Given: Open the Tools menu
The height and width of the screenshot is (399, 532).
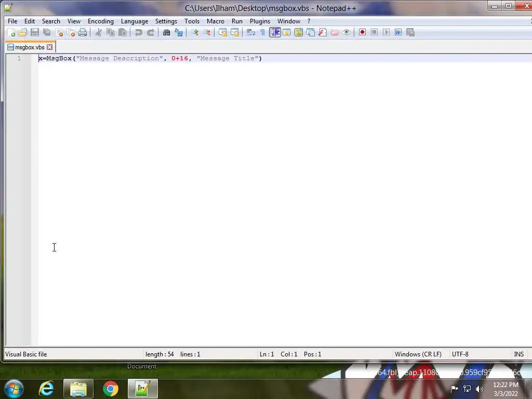Looking at the screenshot, I should (192, 21).
